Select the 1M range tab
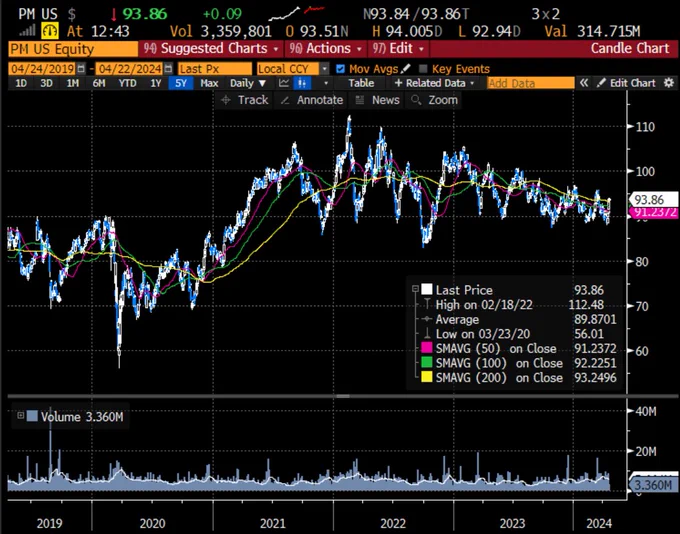The width and height of the screenshot is (680, 534). [72, 83]
